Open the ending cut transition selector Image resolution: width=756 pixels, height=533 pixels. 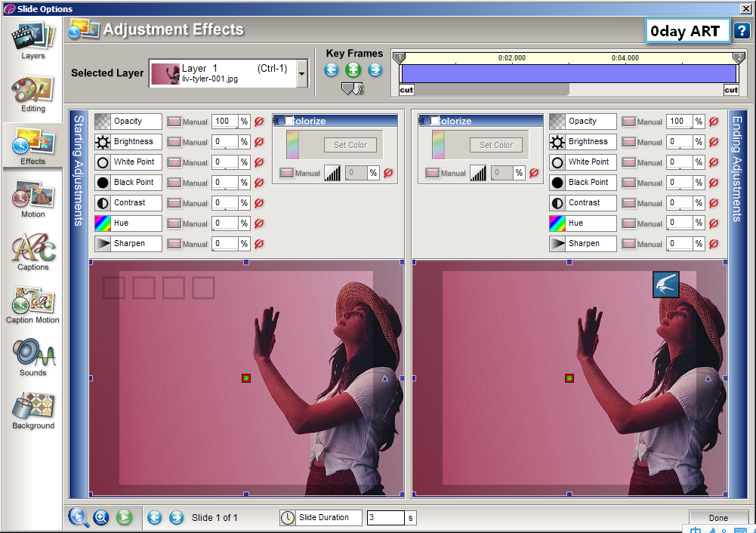click(x=731, y=90)
